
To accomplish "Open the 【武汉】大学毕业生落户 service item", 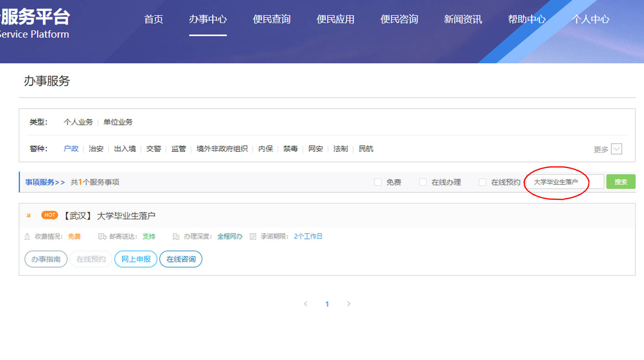I will (110, 216).
